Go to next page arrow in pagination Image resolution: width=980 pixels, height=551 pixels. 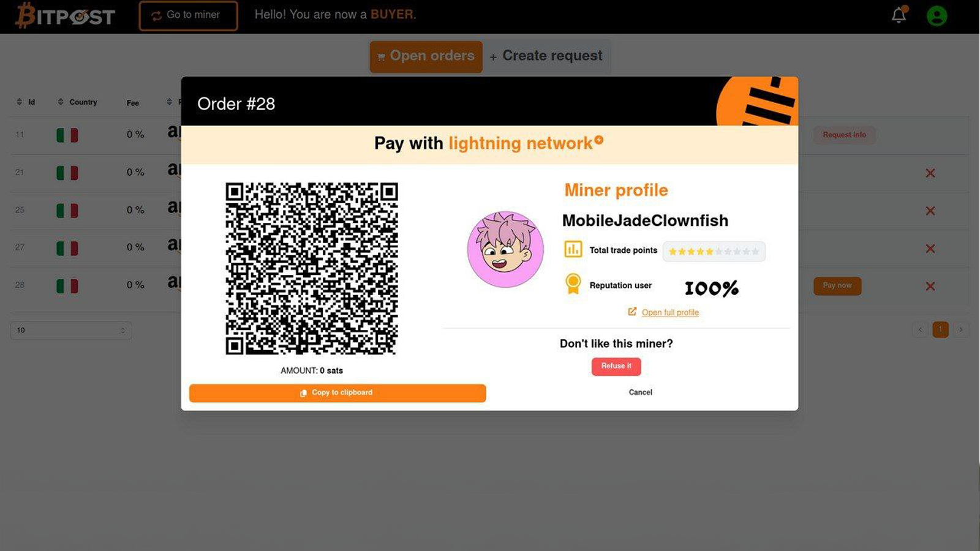[x=960, y=329]
